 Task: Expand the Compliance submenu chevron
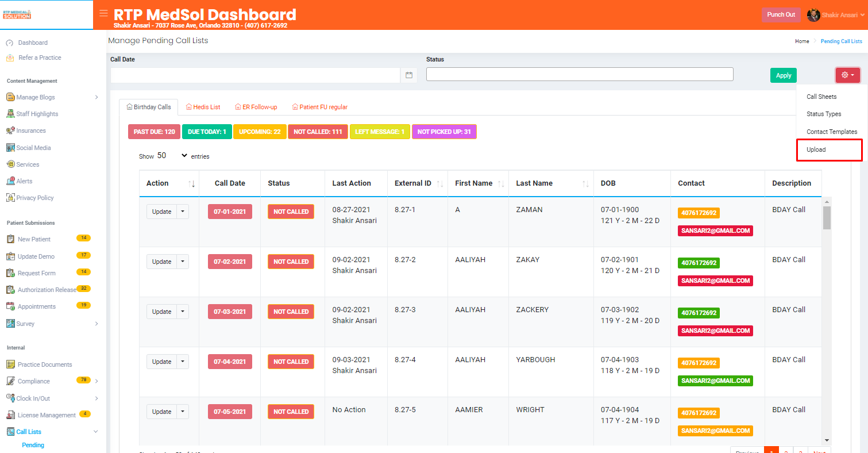coord(97,381)
